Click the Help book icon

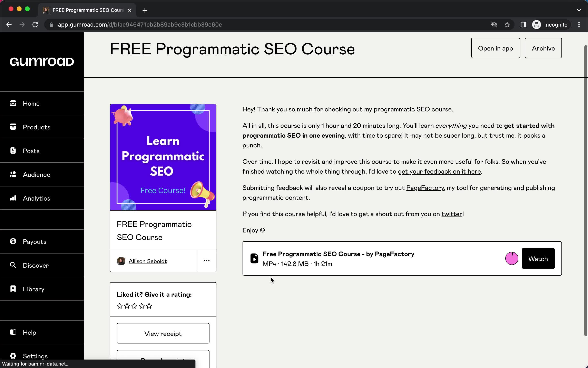click(13, 332)
